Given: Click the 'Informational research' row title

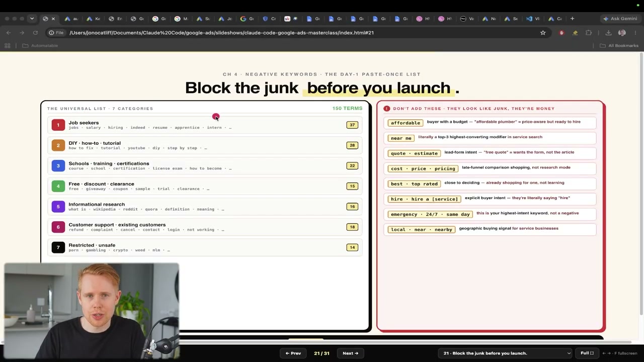Looking at the screenshot, I should click(97, 204).
